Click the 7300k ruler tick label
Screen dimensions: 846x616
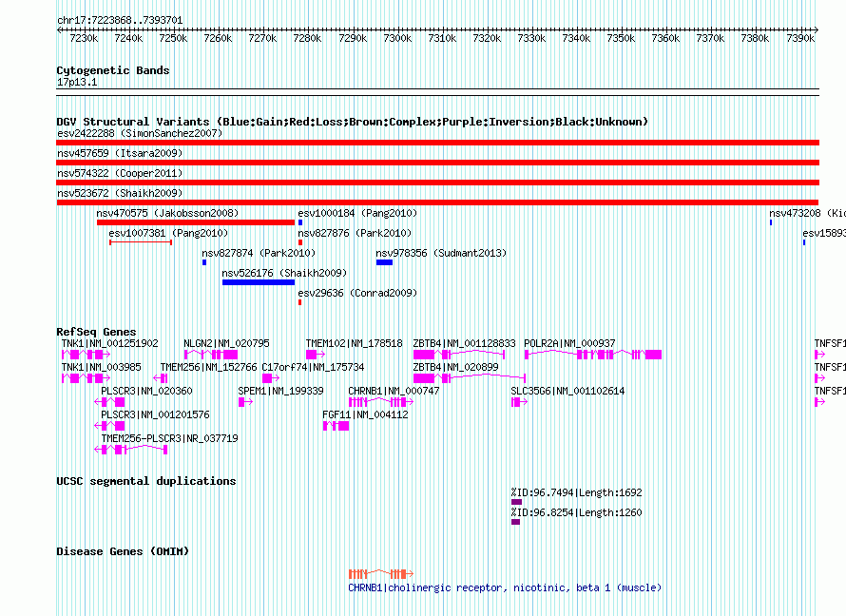click(x=397, y=38)
